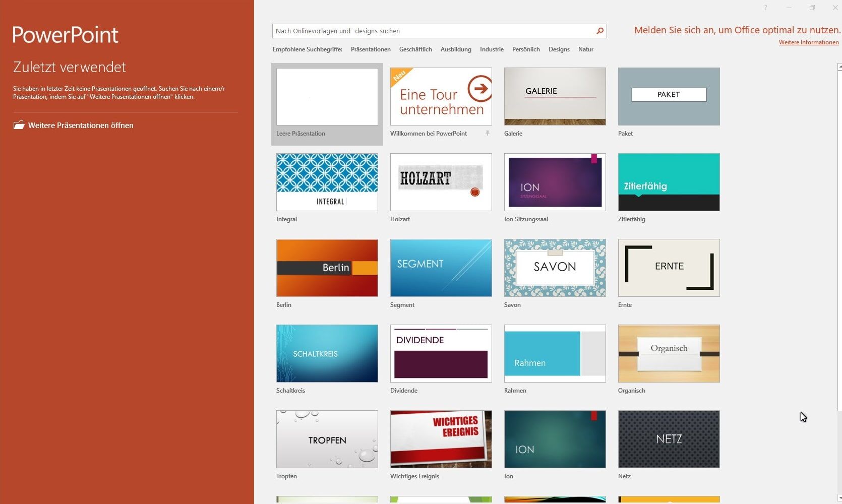Viewport: 842px width, 504px height.
Task: Select the Ernte template thumbnail
Action: [x=669, y=268]
